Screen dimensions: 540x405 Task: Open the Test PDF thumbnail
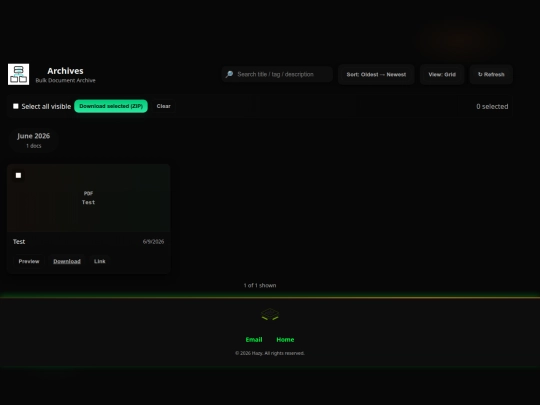[89, 198]
